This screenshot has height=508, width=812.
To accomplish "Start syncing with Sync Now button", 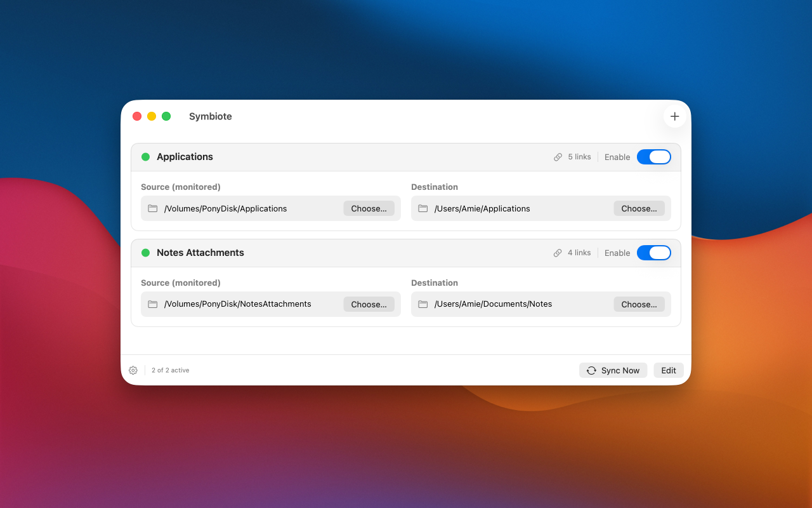I will coord(613,370).
